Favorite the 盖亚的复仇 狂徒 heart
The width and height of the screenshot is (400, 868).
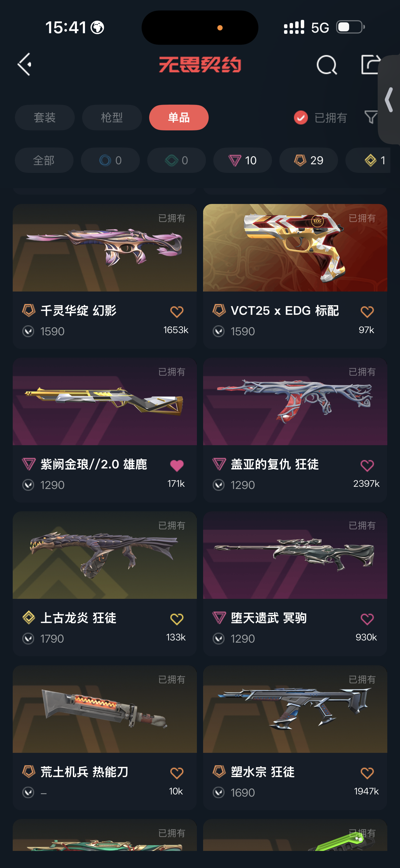pos(367,465)
